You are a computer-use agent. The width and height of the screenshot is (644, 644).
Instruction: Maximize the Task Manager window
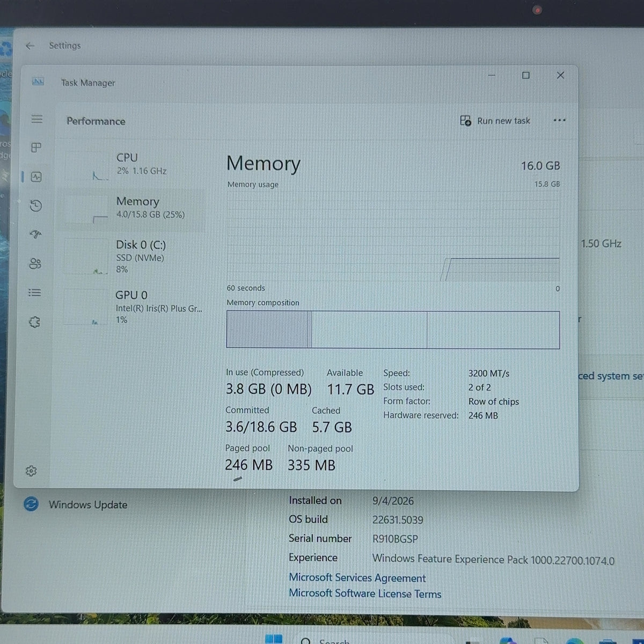click(526, 75)
